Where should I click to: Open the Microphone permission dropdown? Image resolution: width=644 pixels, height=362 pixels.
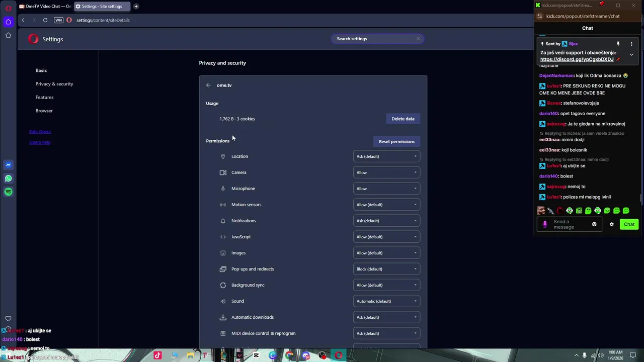(x=386, y=189)
